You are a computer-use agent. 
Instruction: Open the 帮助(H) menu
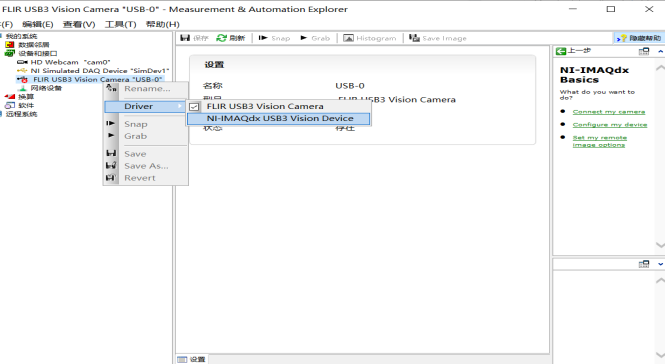[x=163, y=24]
